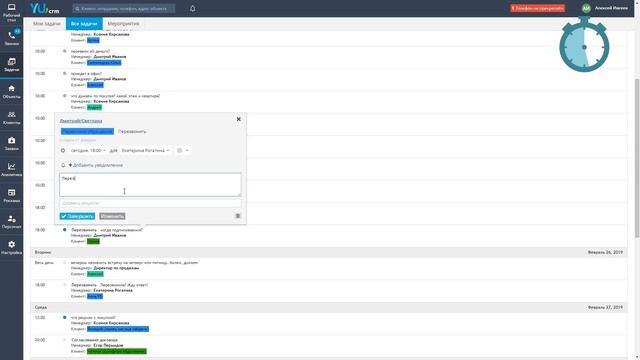Open the Персонал staff section
The height and width of the screenshot is (360, 640).
[11, 222]
